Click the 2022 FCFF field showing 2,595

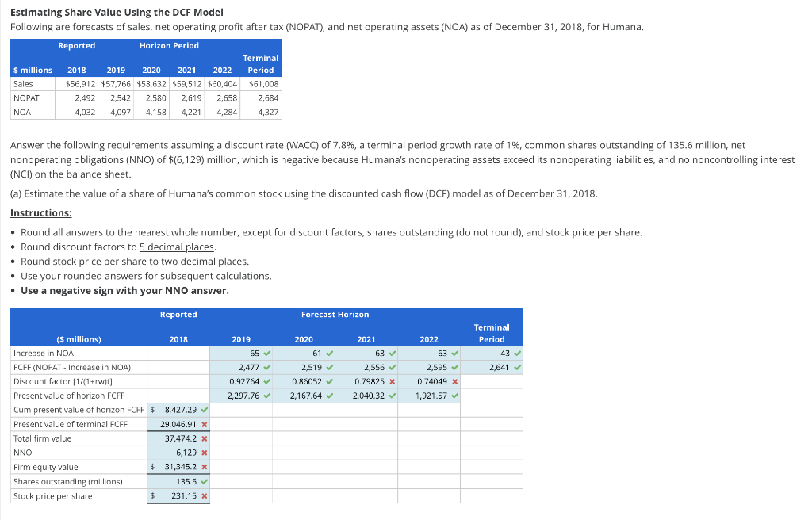point(429,367)
